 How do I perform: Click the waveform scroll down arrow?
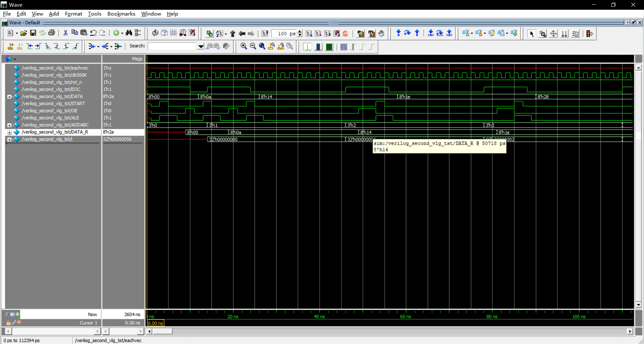[638, 305]
